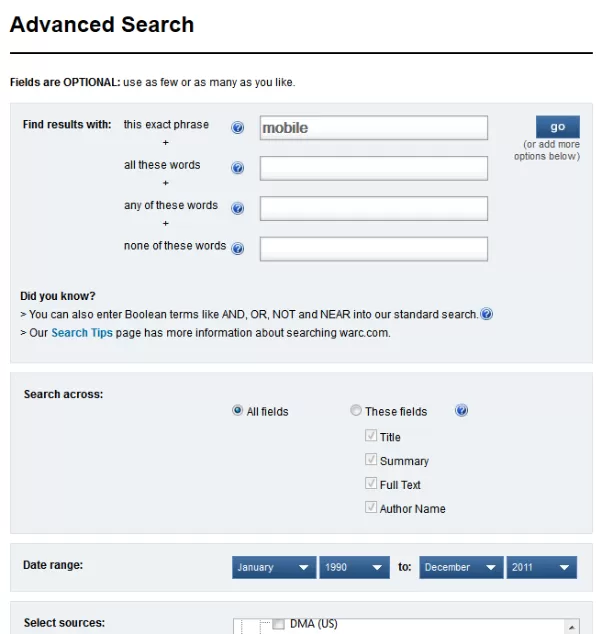Select the 'All fields' radio button
Viewport: 602px width, 634px height.
pyautogui.click(x=237, y=411)
